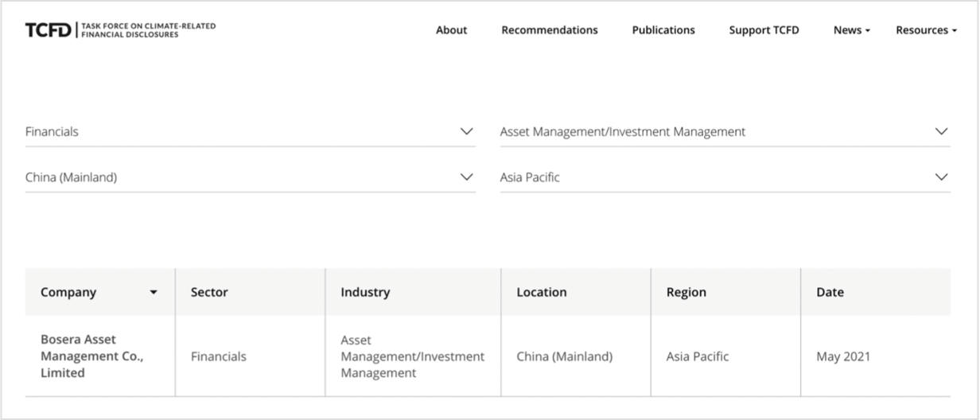Select Support TCFD in the navigation

coord(764,30)
